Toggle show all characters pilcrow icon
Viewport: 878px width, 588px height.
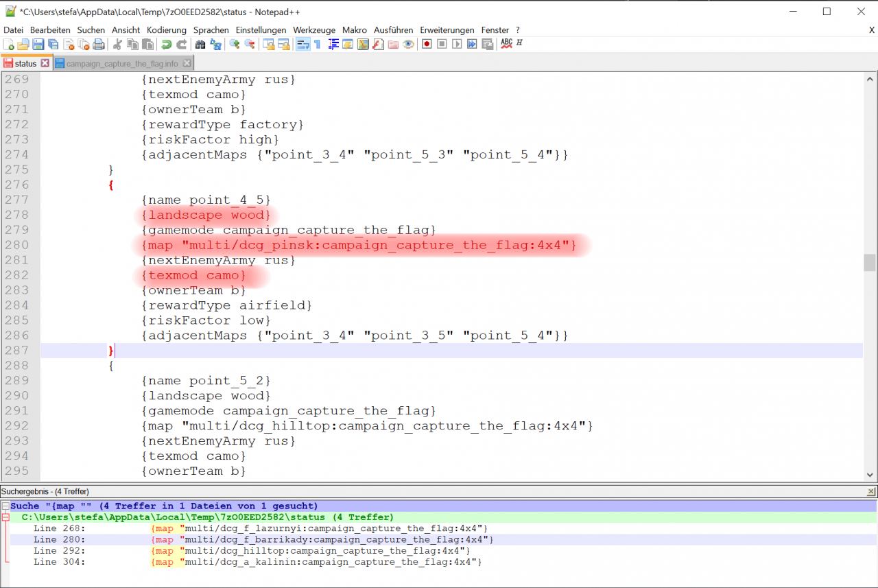click(317, 45)
